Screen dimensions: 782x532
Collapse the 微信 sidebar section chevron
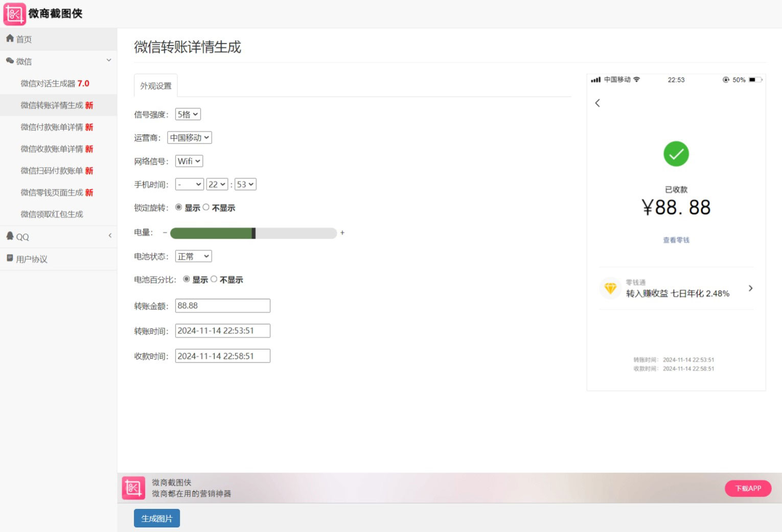coord(109,60)
